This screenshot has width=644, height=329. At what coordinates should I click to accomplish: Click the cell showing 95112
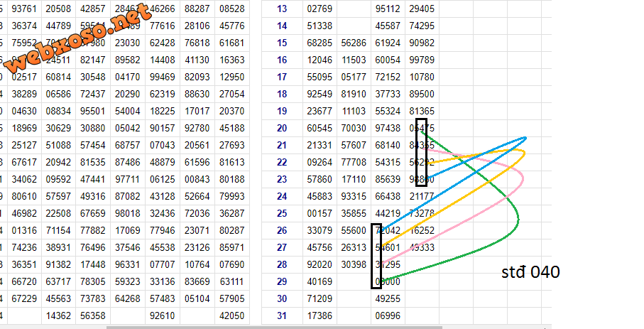coord(387,9)
